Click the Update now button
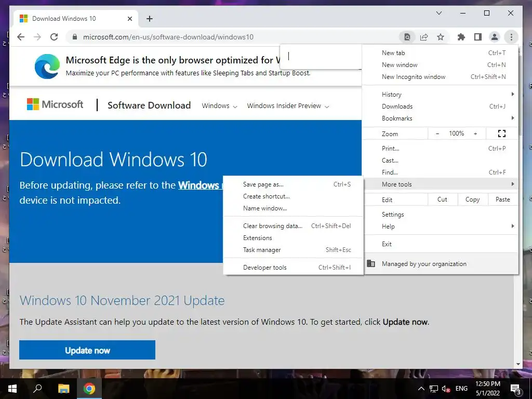Viewport: 532px width, 399px height. (87, 350)
